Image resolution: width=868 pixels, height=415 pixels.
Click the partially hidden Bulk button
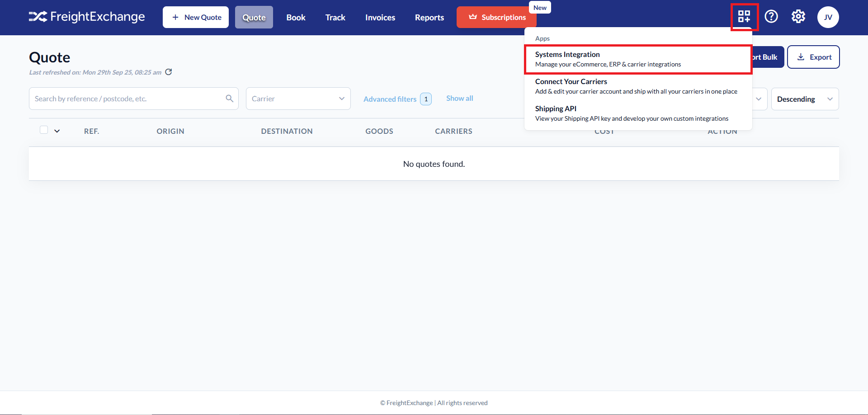(768, 57)
